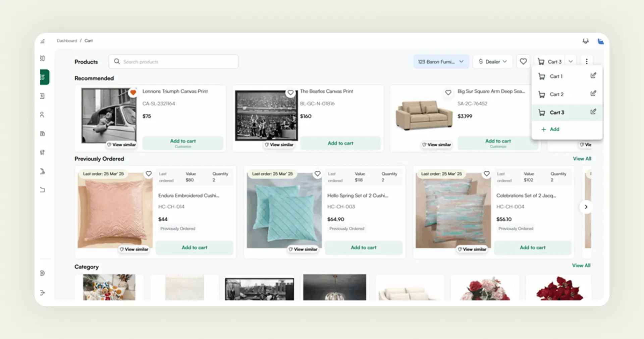644x339 pixels.
Task: Expand the 123 Baron Furni dropdown
Action: point(441,61)
